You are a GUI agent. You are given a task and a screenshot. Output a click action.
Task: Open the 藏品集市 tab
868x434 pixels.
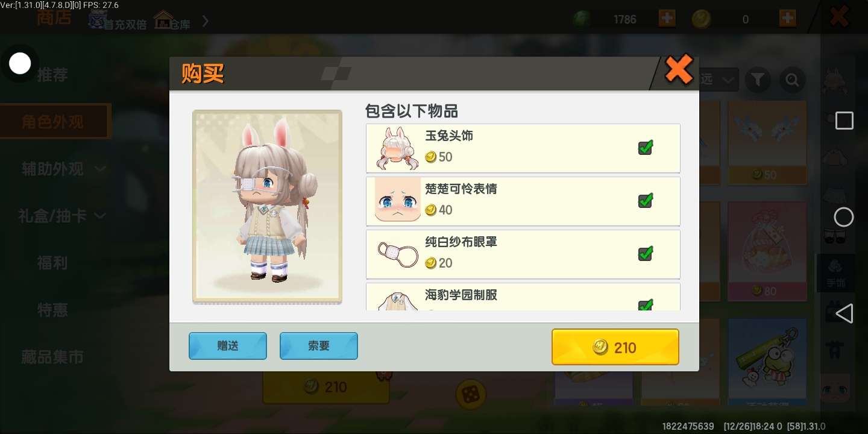[x=52, y=357]
